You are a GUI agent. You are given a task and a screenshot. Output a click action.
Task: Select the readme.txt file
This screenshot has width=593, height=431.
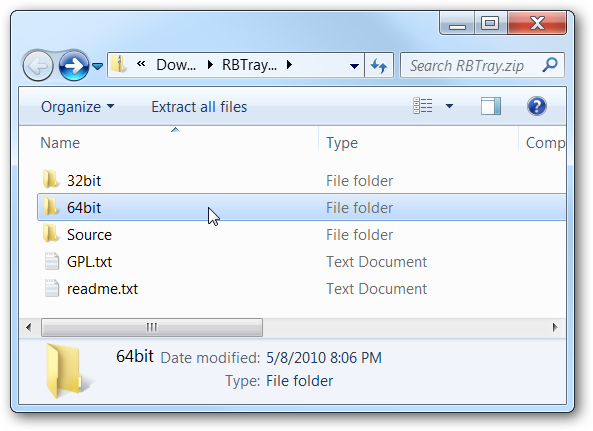click(x=102, y=289)
